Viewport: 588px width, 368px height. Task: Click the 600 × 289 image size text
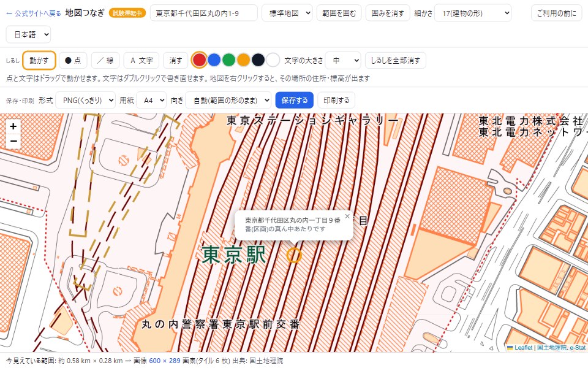tap(165, 361)
